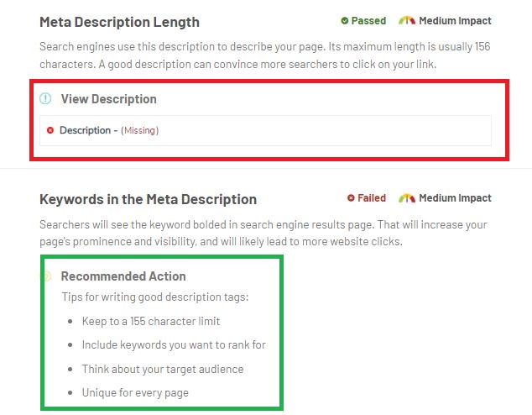Click Meta Description Length impact gauge icon
The height and width of the screenshot is (415, 532).
[x=407, y=21]
